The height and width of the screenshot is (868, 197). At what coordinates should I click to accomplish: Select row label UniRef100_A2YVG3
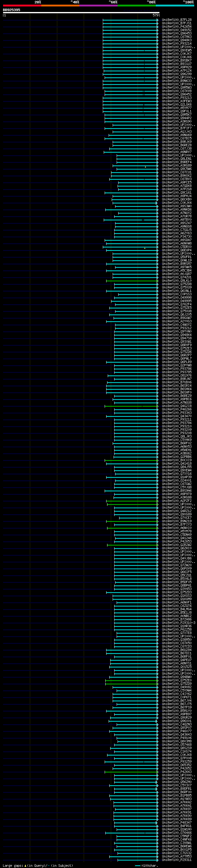(176, 321)
